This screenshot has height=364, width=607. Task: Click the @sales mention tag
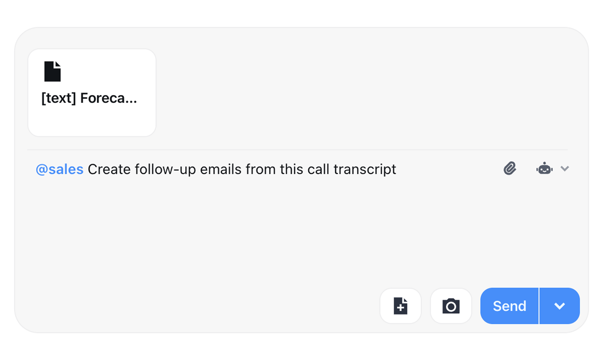pos(59,169)
